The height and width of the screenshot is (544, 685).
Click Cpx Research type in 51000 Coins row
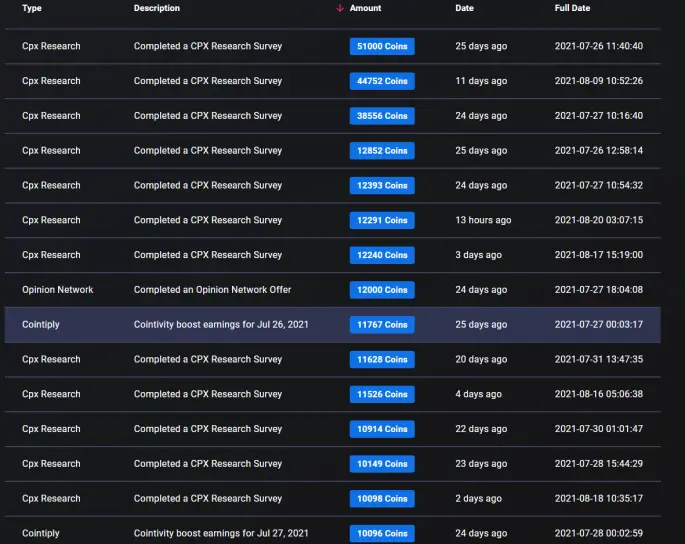(51, 46)
